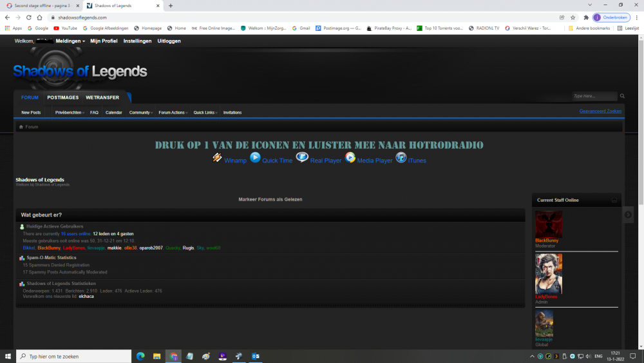Expand the Forum Actions dropdown
Screen dimensions: 644x363
pyautogui.click(x=173, y=113)
